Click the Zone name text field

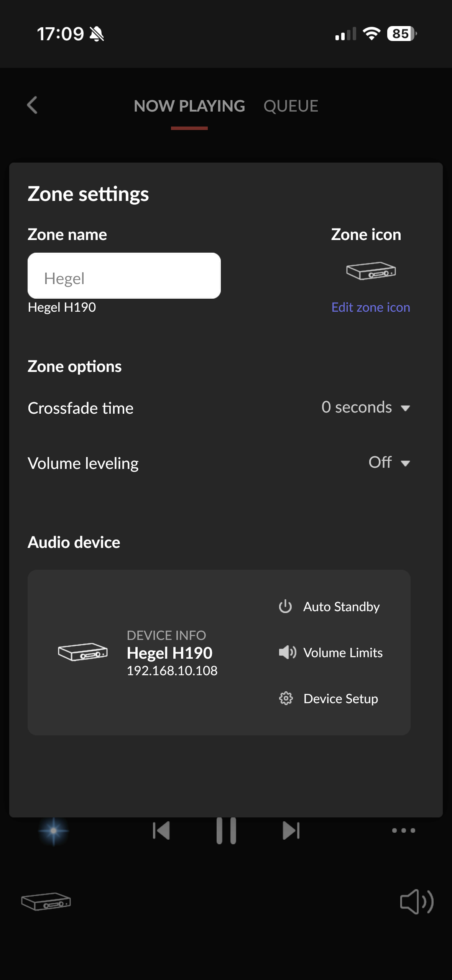point(124,276)
